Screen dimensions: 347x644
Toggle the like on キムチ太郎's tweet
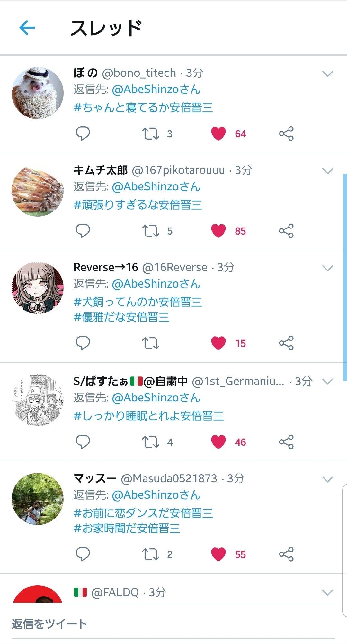point(218,231)
